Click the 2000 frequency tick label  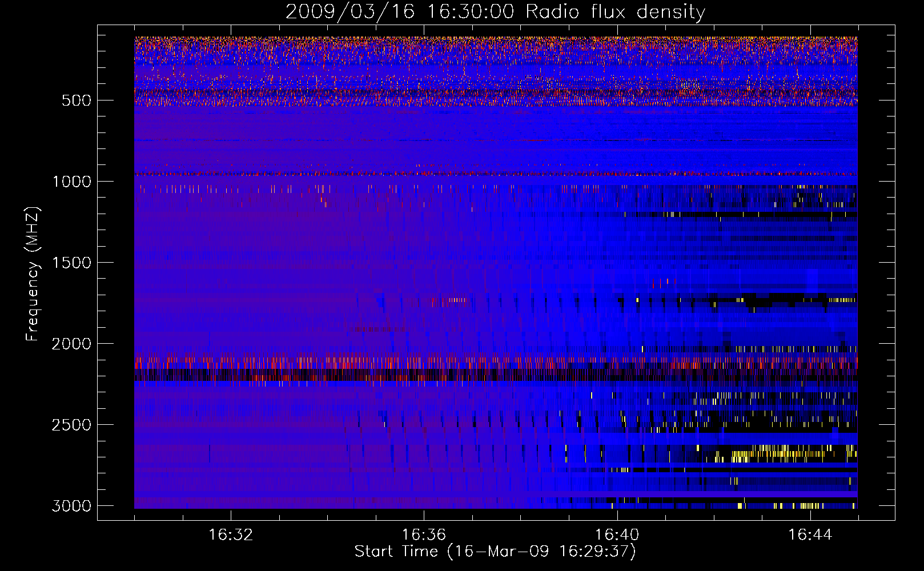coord(71,344)
